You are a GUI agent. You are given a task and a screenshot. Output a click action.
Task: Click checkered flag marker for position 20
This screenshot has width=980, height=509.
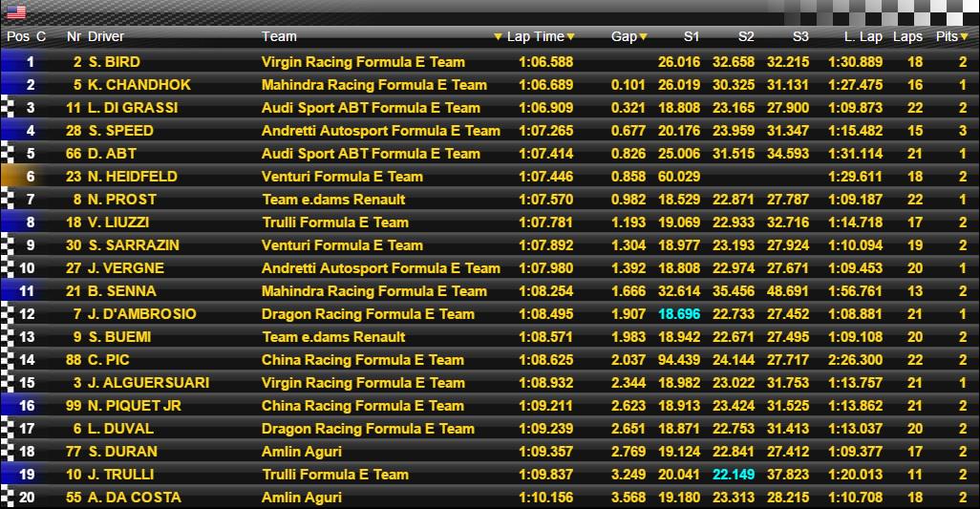pyautogui.click(x=8, y=498)
